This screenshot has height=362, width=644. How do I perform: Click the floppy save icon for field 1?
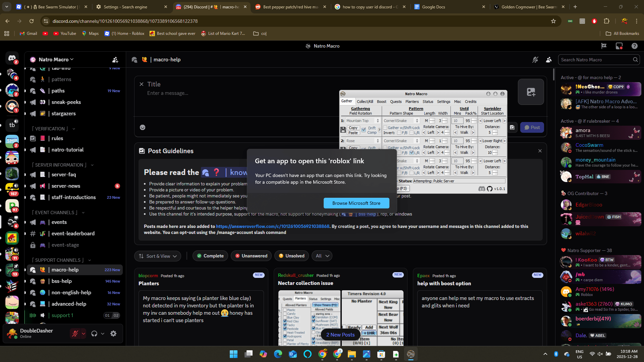[x=343, y=130]
